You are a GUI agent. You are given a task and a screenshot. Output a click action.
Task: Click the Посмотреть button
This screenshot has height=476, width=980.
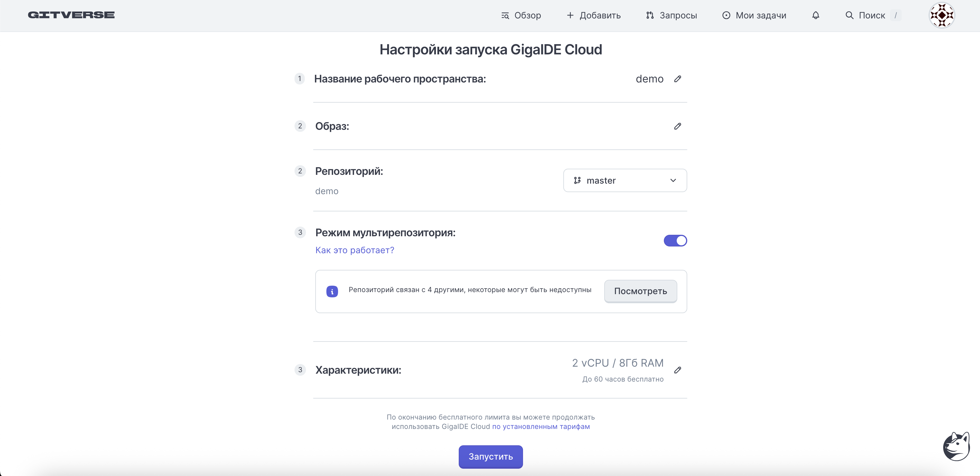point(641,291)
